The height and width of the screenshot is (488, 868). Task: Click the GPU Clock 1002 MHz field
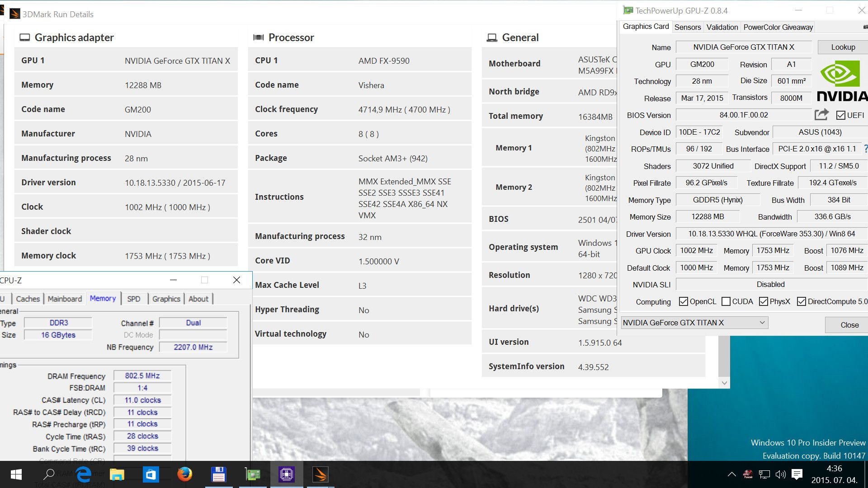tap(697, 251)
